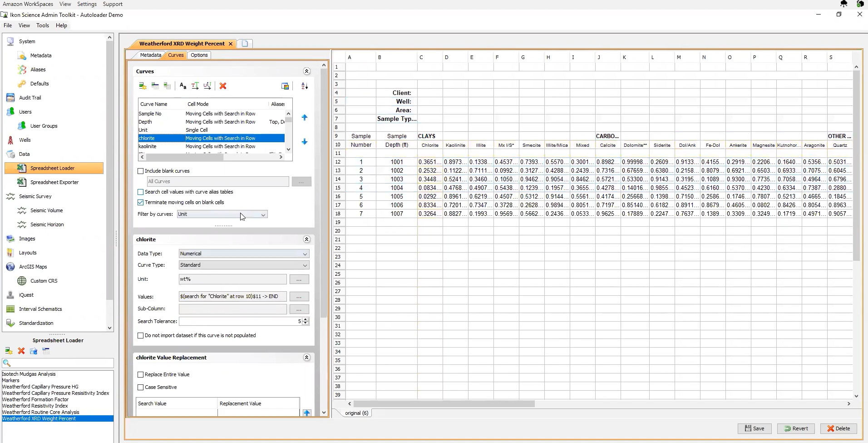The width and height of the screenshot is (868, 443).
Task: Click the title-case conversion (tT) icon
Action: click(195, 86)
